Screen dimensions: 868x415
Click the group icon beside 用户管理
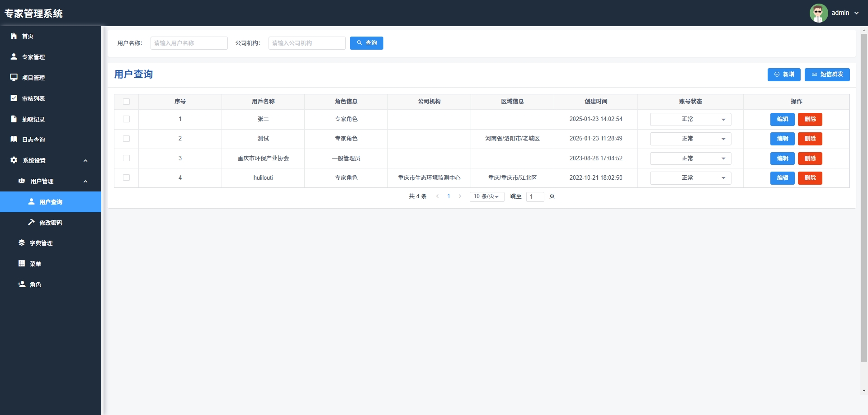pyautogui.click(x=21, y=181)
